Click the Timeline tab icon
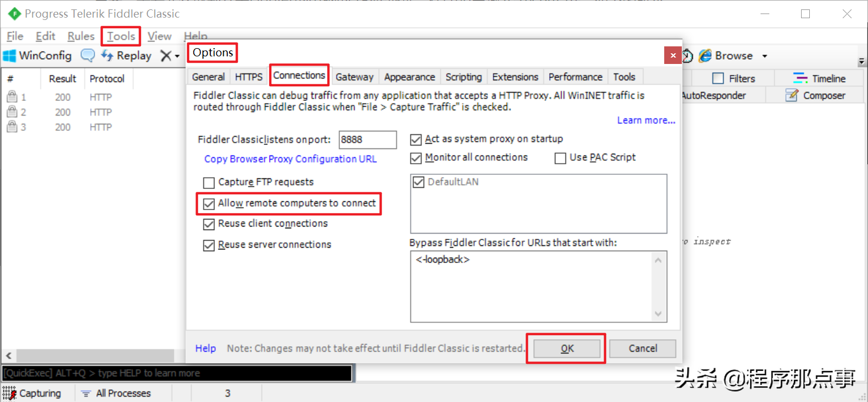Viewport: 868px width, 402px height. [800, 78]
